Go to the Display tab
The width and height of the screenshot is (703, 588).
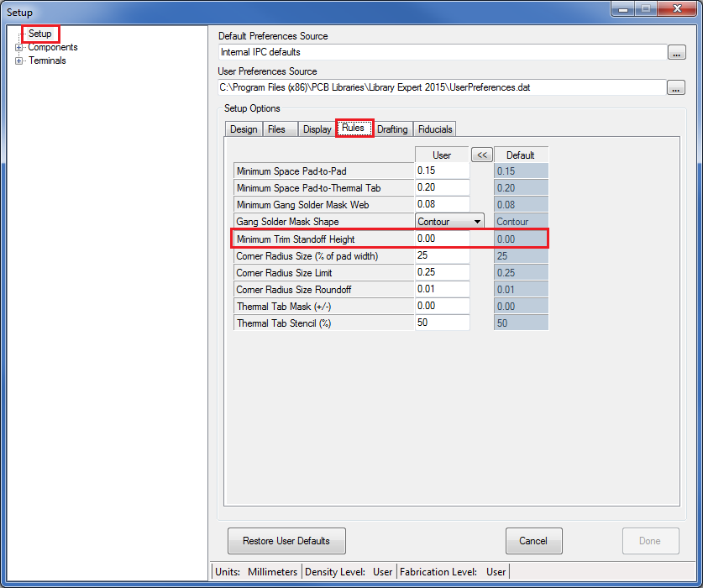(x=317, y=129)
